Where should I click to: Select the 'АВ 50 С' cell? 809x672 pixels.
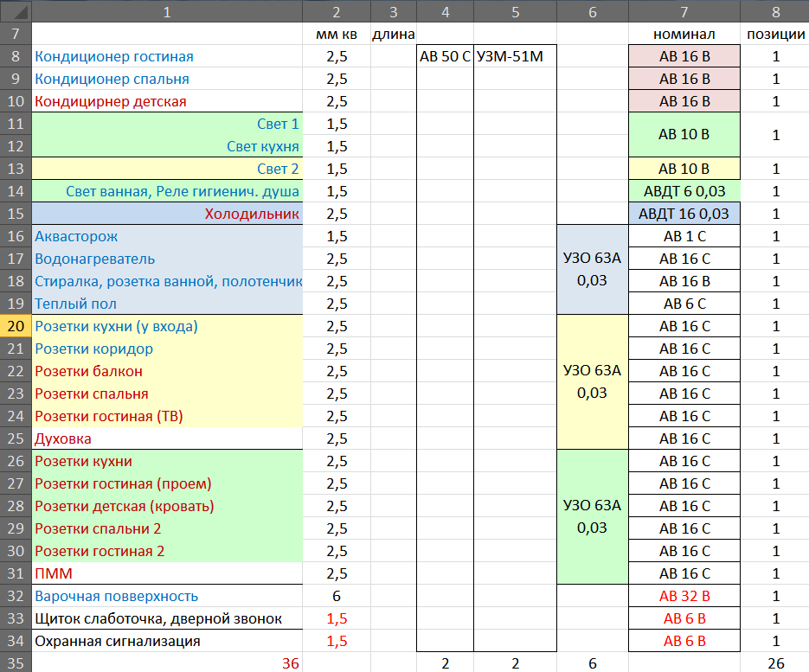pyautogui.click(x=446, y=56)
